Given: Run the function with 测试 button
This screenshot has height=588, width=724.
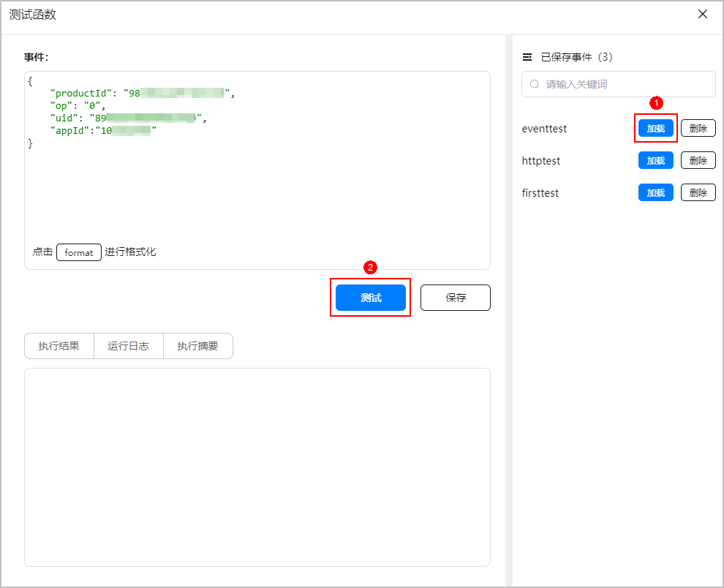Looking at the screenshot, I should point(370,298).
